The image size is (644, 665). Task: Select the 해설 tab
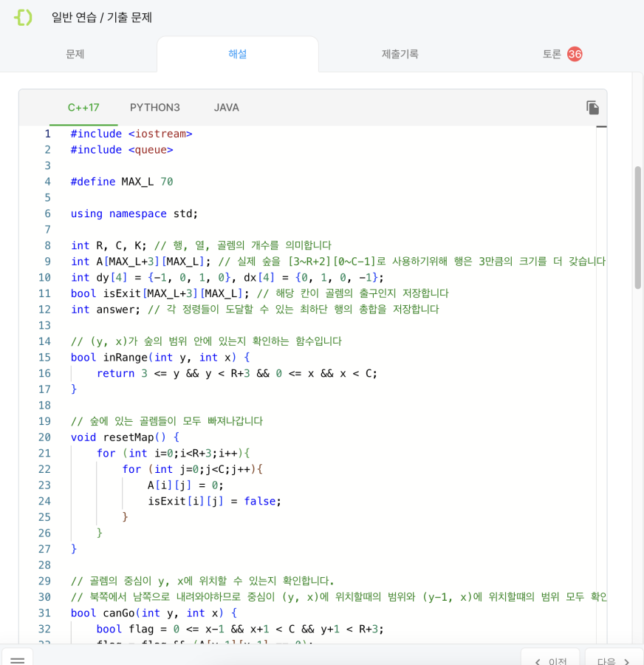point(237,54)
